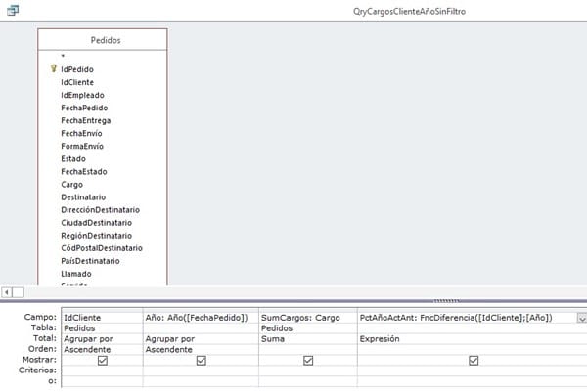Select the PaísDestinatario field
This screenshot has width=587, height=392.
click(x=90, y=261)
